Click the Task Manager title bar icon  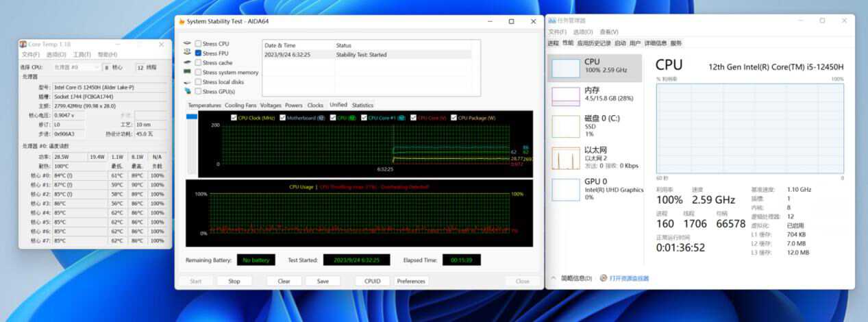(x=551, y=21)
